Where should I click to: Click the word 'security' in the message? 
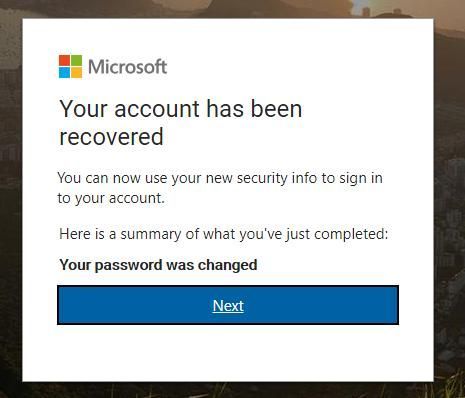pyautogui.click(x=262, y=178)
